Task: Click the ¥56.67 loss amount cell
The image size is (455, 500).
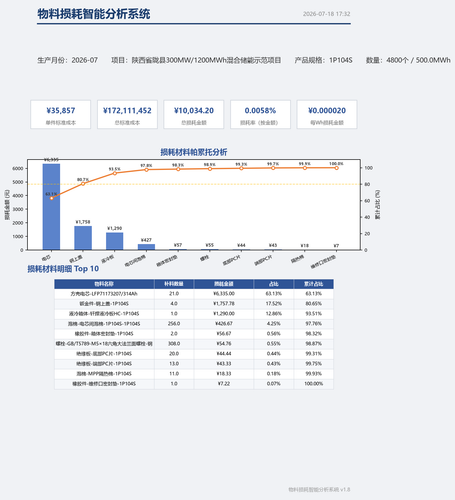Action: click(224, 334)
